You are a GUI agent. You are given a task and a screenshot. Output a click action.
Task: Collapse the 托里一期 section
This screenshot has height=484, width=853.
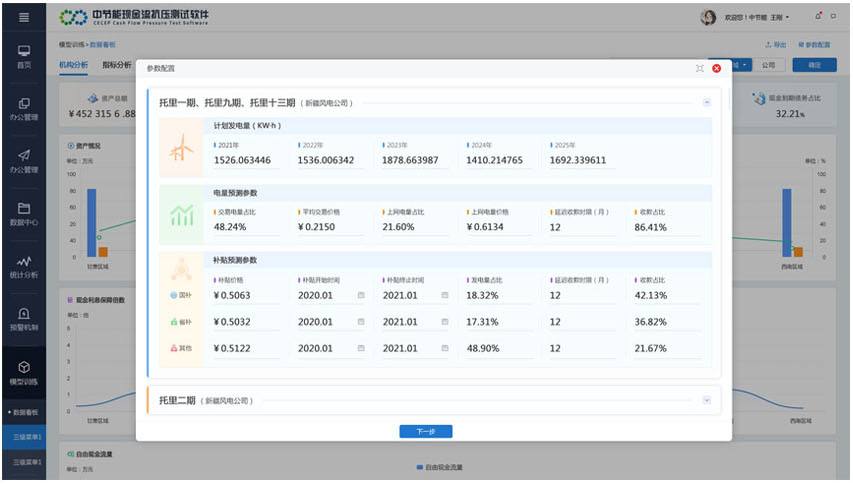pos(706,102)
